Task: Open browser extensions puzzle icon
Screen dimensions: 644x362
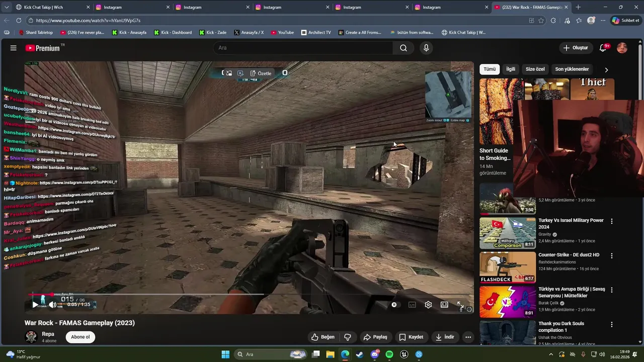Action: (553, 21)
